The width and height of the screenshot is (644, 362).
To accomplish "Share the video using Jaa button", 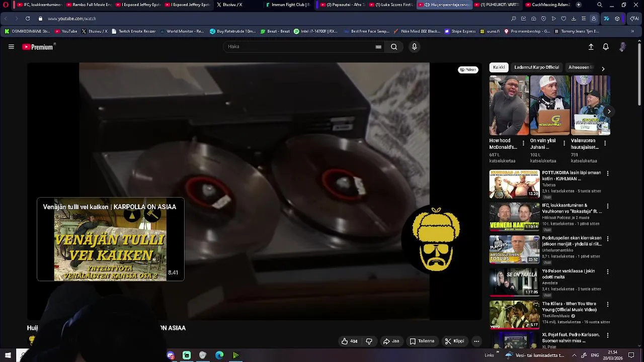I will tap(391, 341).
